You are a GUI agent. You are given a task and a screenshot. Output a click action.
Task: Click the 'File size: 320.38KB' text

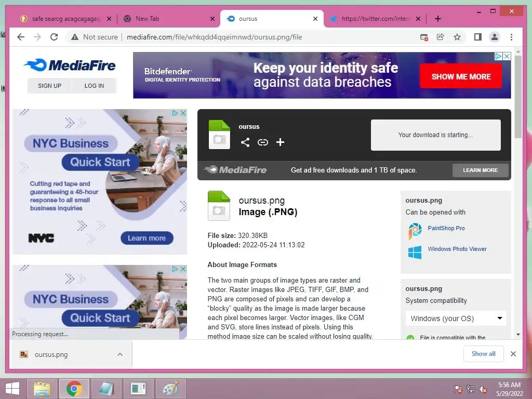pyautogui.click(x=237, y=235)
